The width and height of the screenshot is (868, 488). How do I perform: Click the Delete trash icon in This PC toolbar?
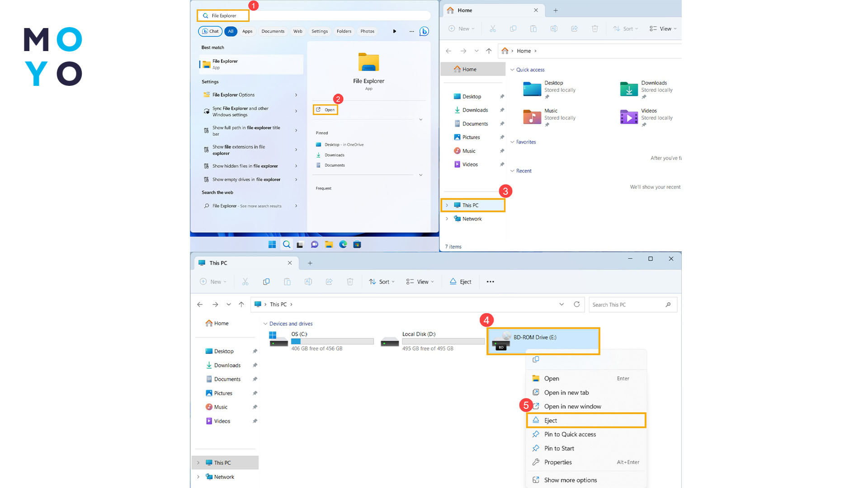350,282
